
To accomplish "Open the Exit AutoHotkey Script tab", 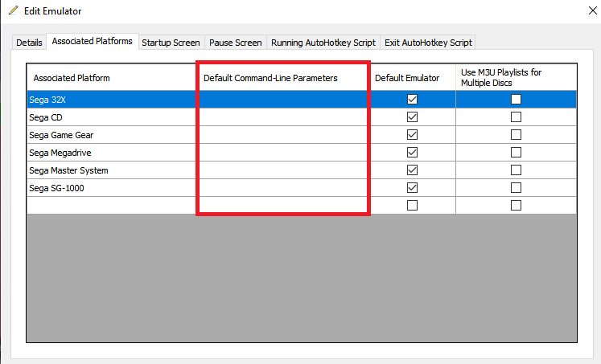I will point(428,43).
